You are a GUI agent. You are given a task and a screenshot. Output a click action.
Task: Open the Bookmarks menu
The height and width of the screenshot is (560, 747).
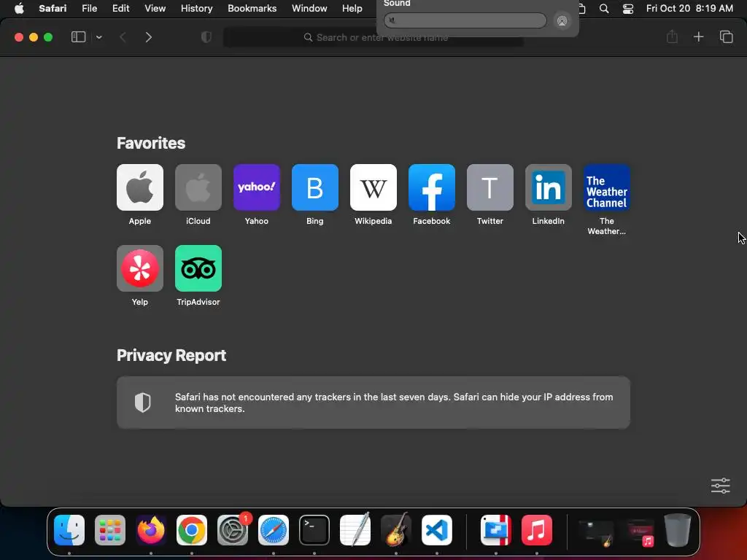tap(252, 9)
